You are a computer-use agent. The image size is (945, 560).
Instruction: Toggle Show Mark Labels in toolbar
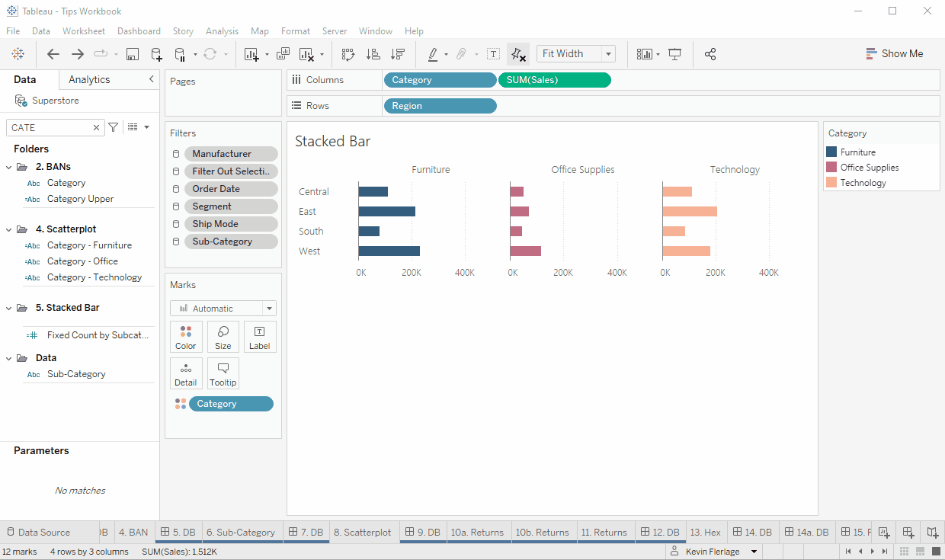(x=493, y=54)
